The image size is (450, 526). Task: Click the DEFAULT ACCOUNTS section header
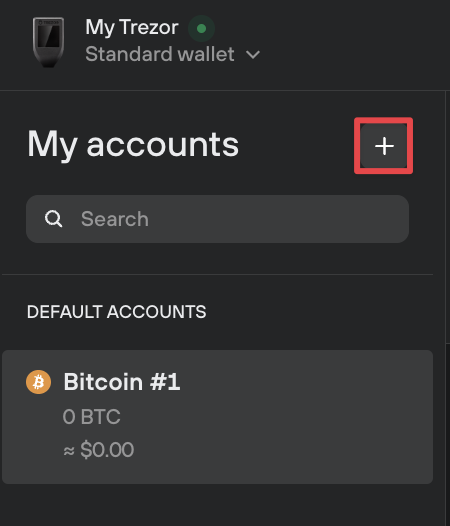(x=116, y=312)
